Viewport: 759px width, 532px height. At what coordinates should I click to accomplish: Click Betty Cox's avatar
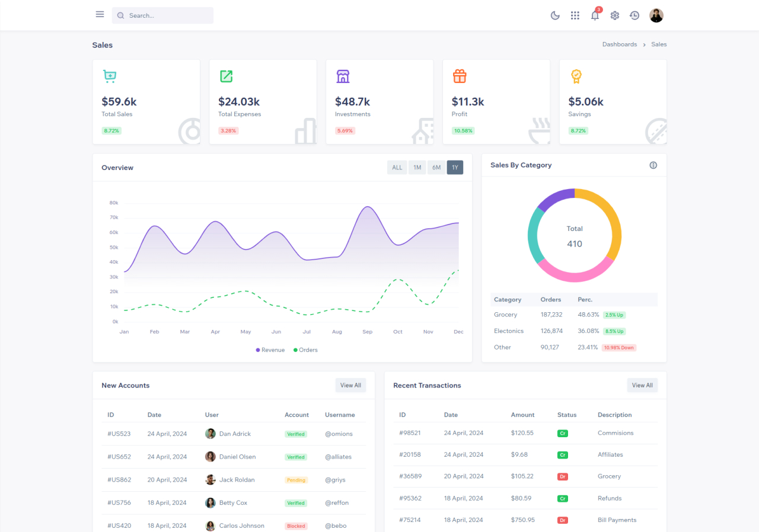point(211,503)
